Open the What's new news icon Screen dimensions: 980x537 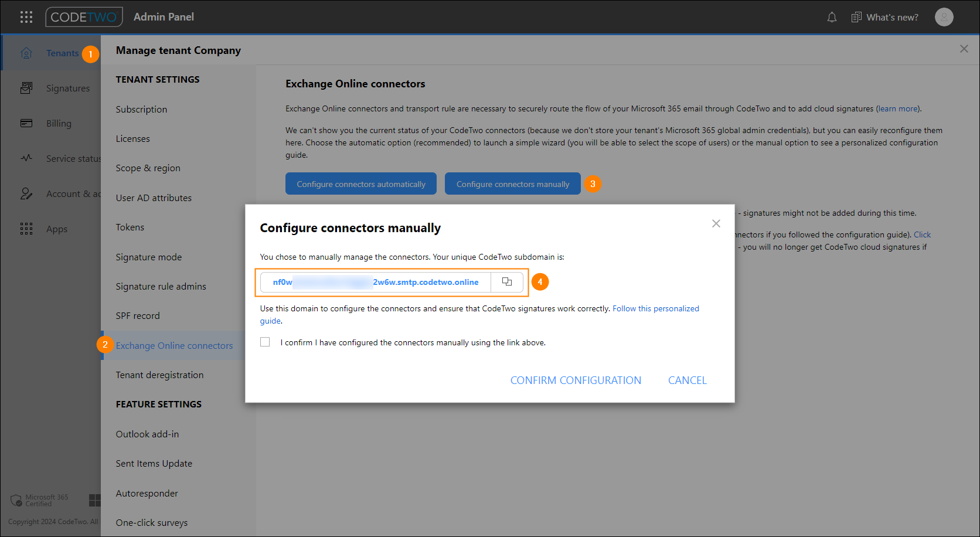[856, 17]
